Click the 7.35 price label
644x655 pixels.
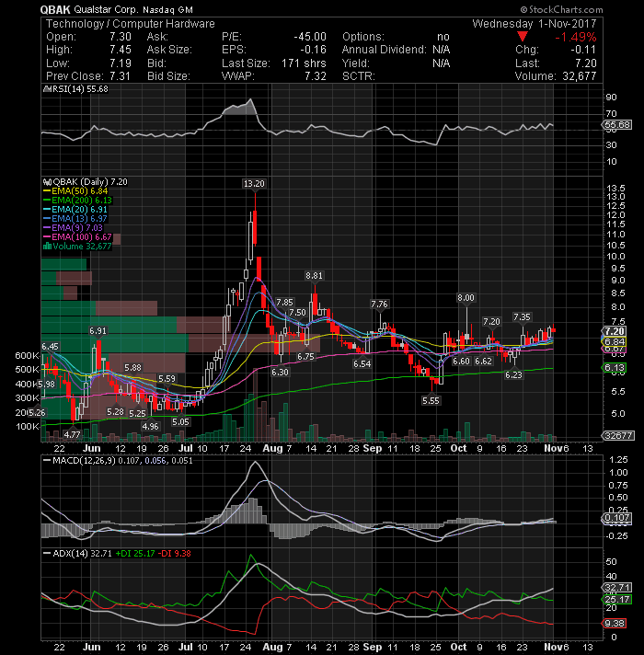[x=522, y=317]
